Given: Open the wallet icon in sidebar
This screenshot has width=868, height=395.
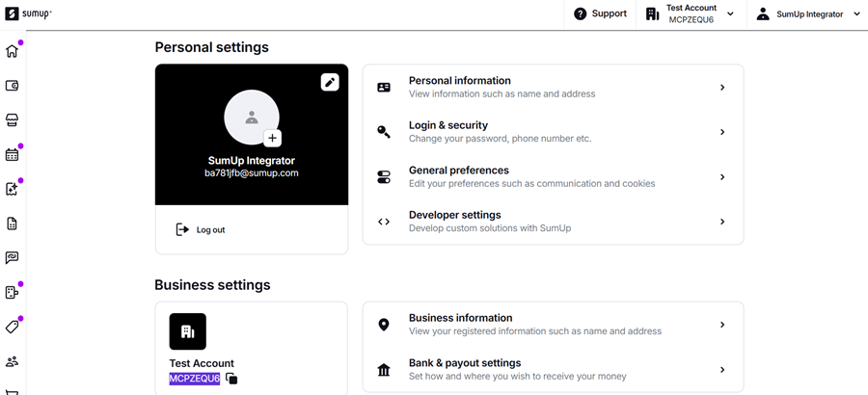Looking at the screenshot, I should 13,86.
